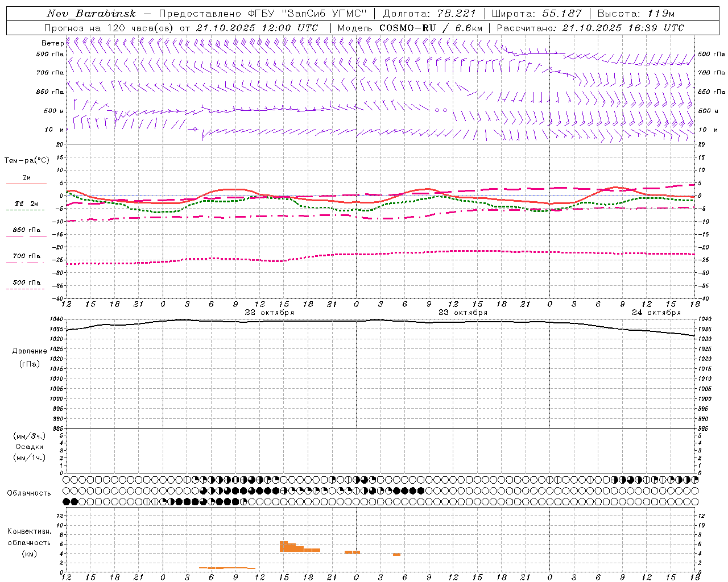
Task: Click the 500 гПа dotted temperature legend line
Action: point(25,289)
